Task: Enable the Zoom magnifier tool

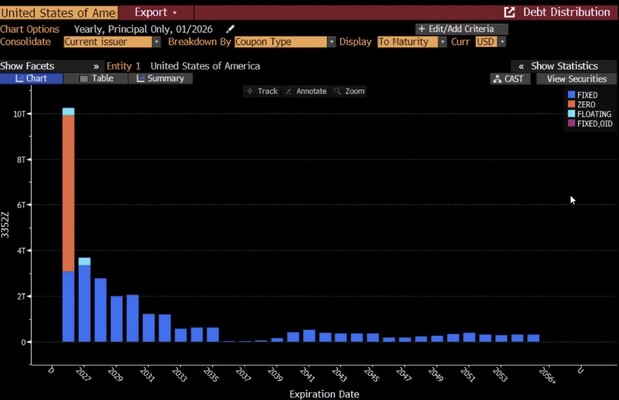Action: [x=349, y=91]
